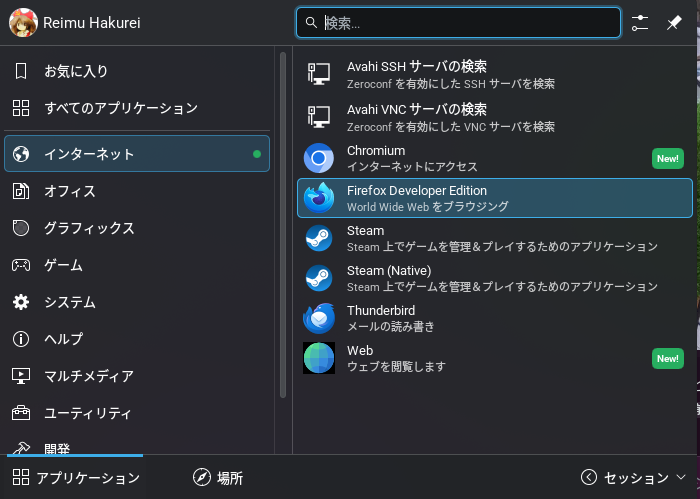Open Thunderbird mail icon
Viewport: 700px width, 499px height.
[x=319, y=318]
